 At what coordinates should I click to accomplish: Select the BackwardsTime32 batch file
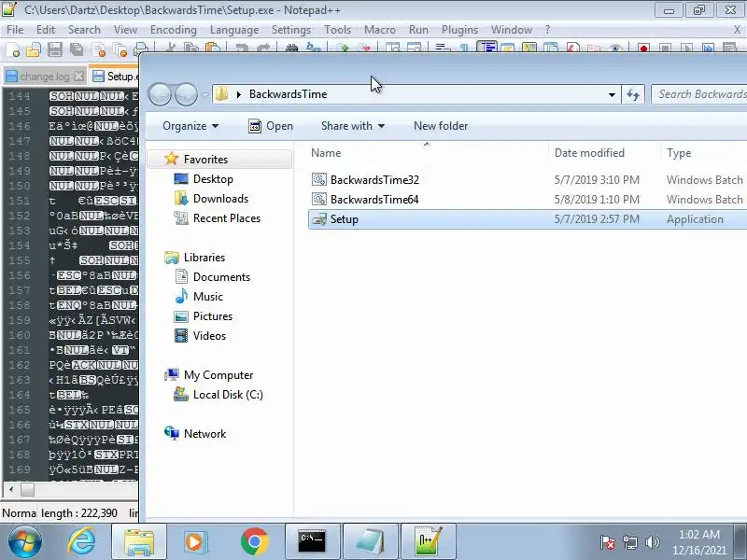[374, 180]
